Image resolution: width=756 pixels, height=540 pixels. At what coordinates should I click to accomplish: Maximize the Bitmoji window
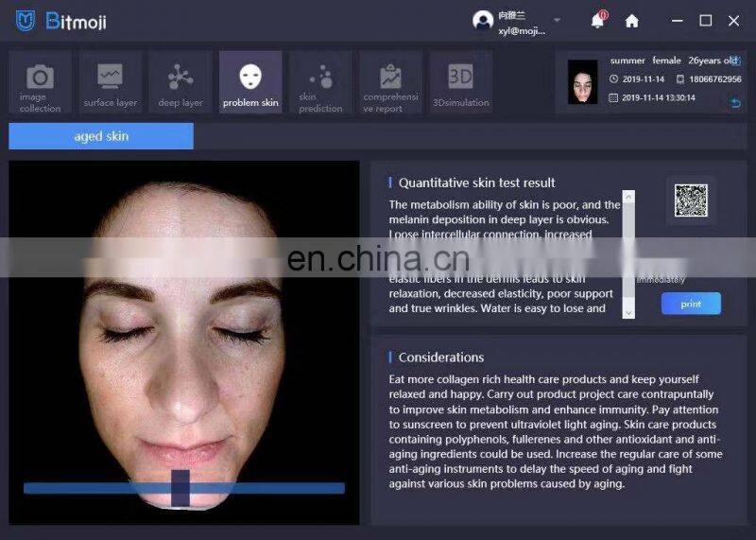tap(706, 21)
